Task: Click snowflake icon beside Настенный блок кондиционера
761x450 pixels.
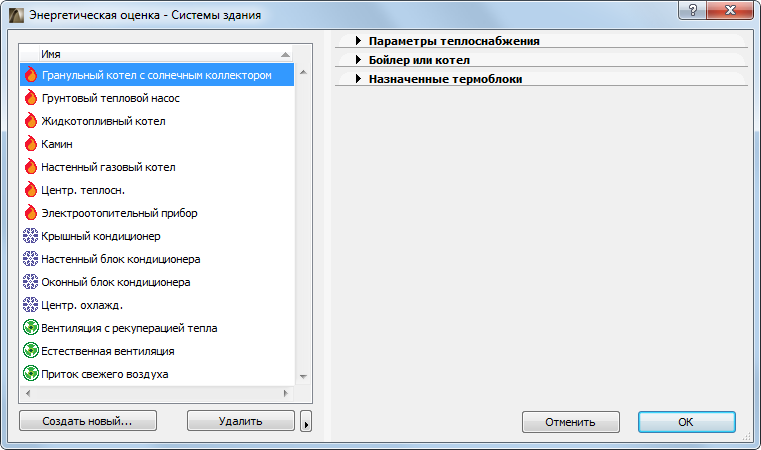Action: coord(31,259)
